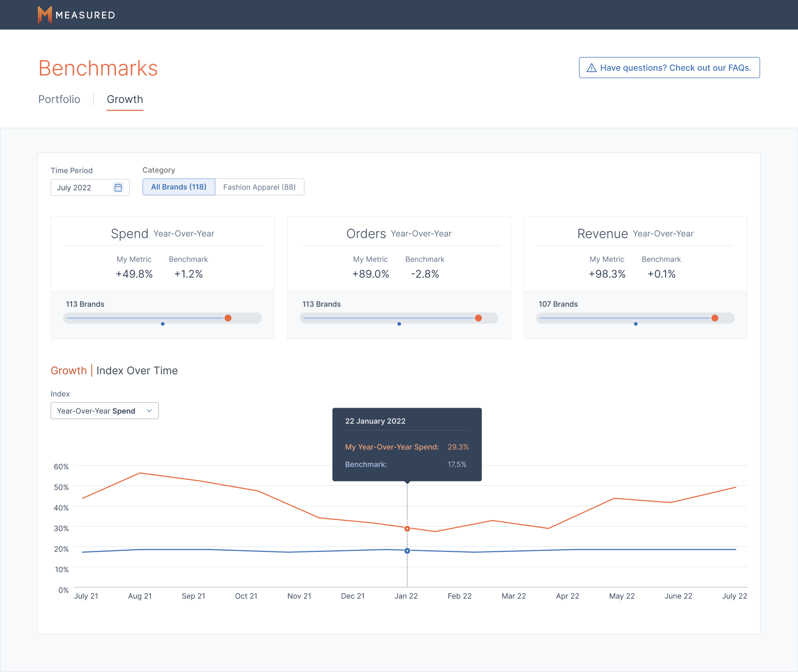Click the orange Jan 22 data point
The image size is (798, 672).
point(407,528)
